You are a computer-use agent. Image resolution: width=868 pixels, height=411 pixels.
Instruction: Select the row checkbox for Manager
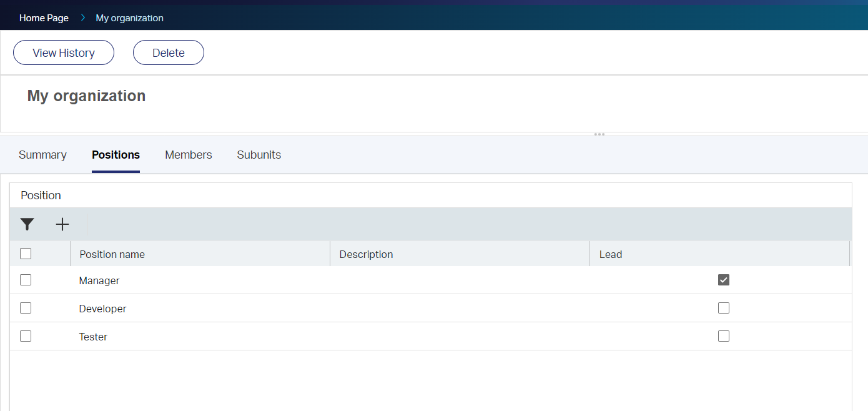[x=25, y=280]
